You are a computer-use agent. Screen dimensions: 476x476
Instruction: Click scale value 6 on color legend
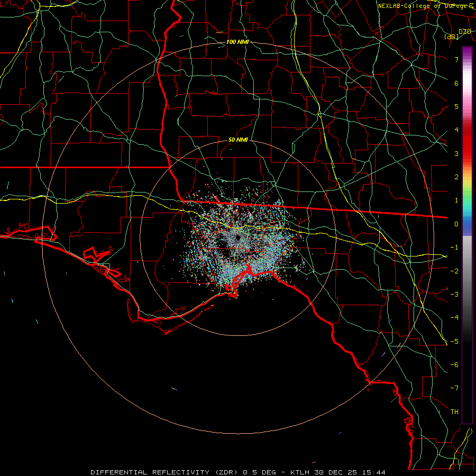[x=456, y=83]
